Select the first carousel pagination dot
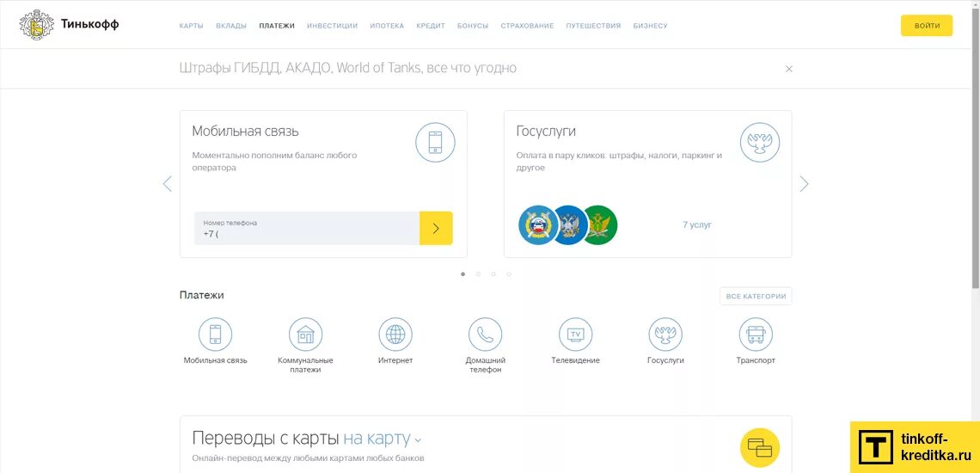Viewport: 980px width, 473px height. click(x=463, y=274)
